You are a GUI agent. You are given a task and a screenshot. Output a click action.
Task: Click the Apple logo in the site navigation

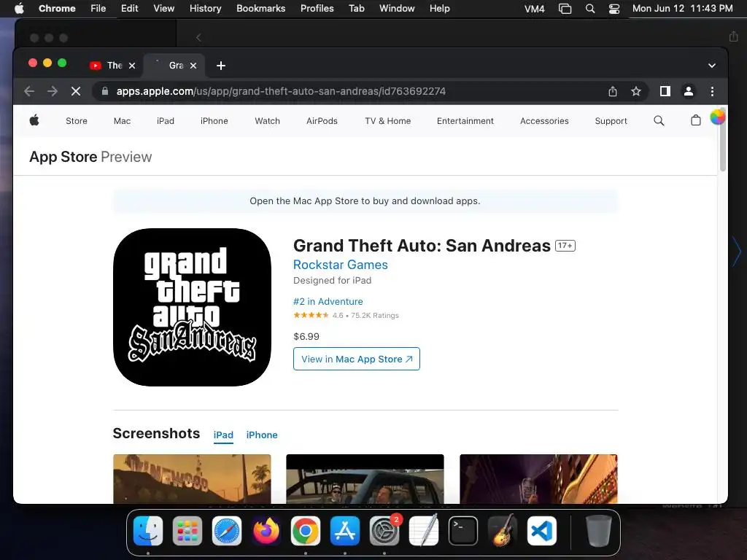[34, 120]
